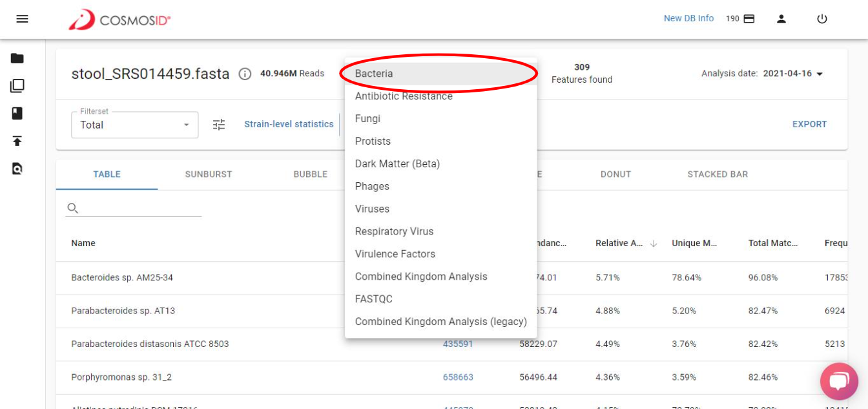Select Combined Kingdom Analysis option

[x=441, y=277]
